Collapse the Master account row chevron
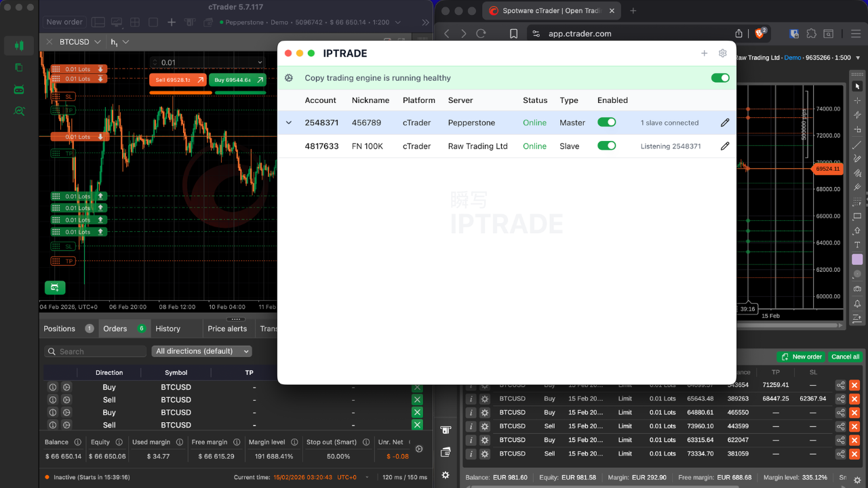 [289, 123]
